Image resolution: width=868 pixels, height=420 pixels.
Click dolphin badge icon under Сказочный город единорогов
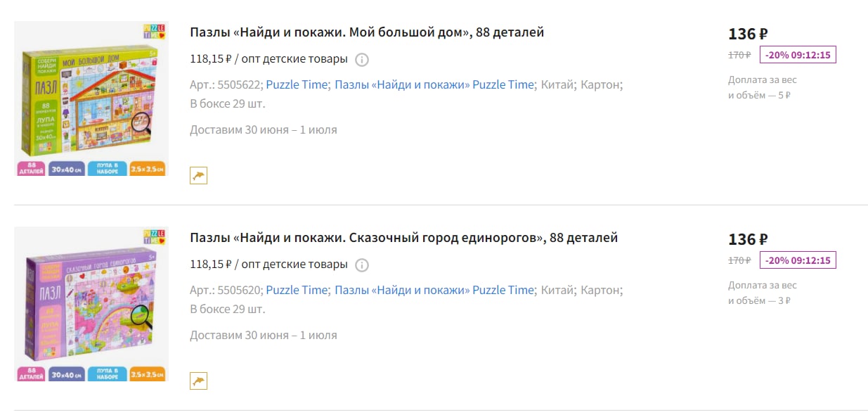(199, 381)
